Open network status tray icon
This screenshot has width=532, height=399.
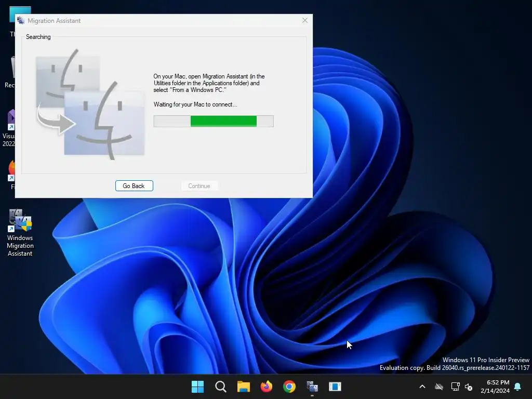coord(455,387)
